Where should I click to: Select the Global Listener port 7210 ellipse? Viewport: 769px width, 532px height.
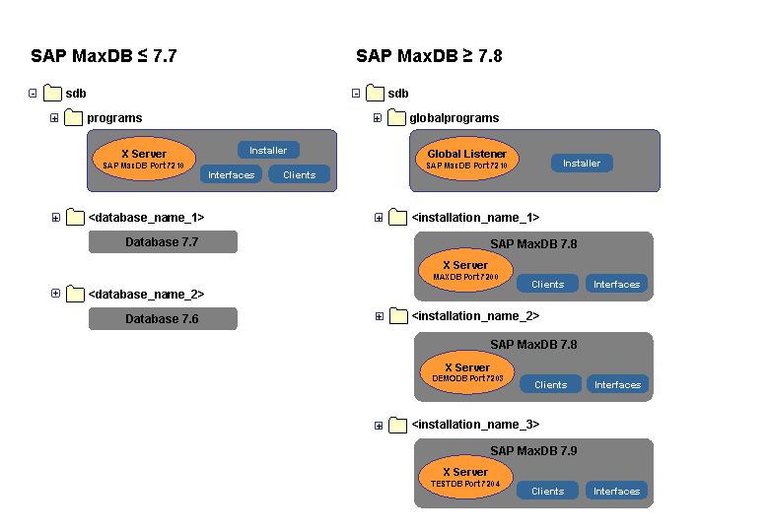(x=466, y=159)
